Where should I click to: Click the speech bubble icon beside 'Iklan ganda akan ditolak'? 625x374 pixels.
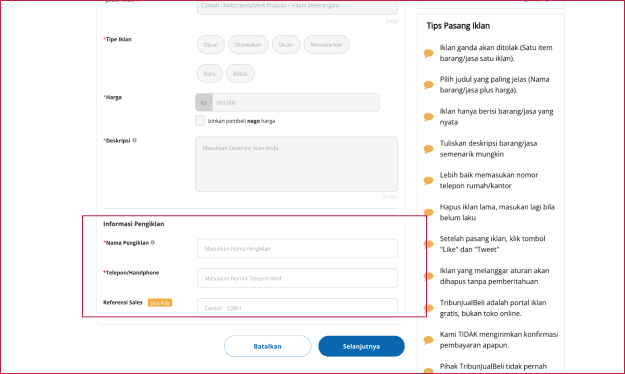(x=428, y=53)
